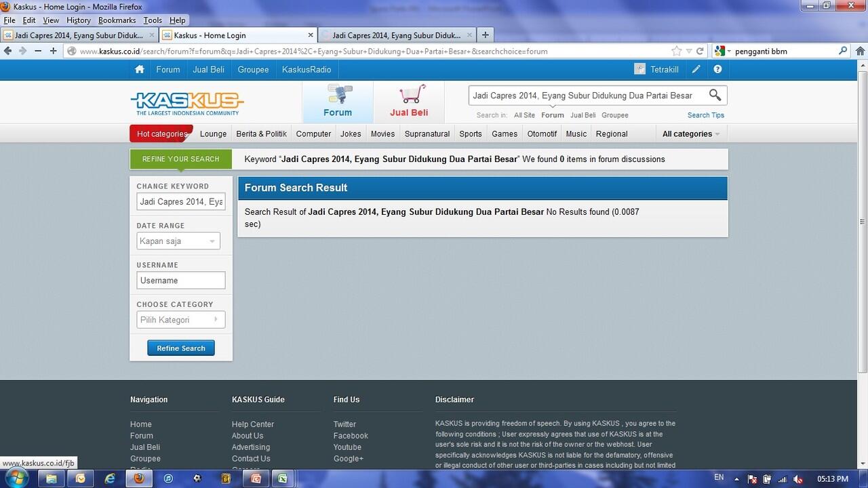Click Twitter footer link

344,424
